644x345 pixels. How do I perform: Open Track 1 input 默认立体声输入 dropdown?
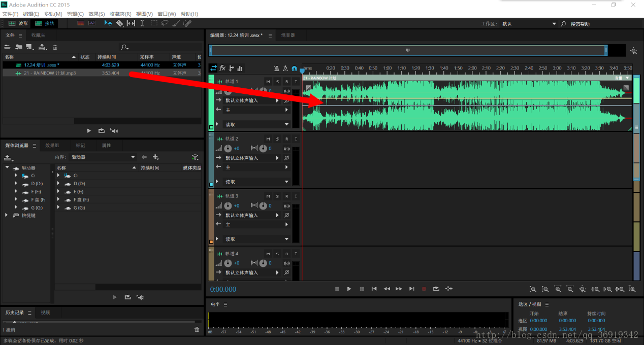pyautogui.click(x=252, y=100)
